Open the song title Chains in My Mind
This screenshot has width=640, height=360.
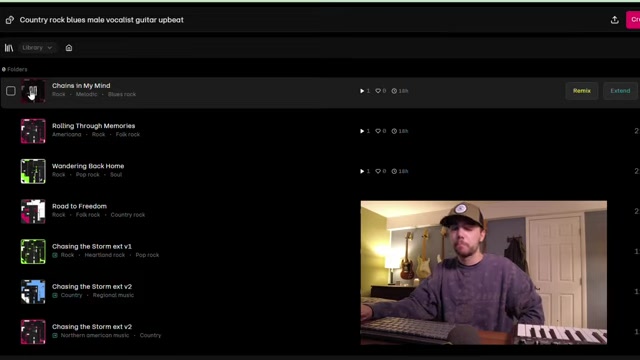pyautogui.click(x=81, y=86)
